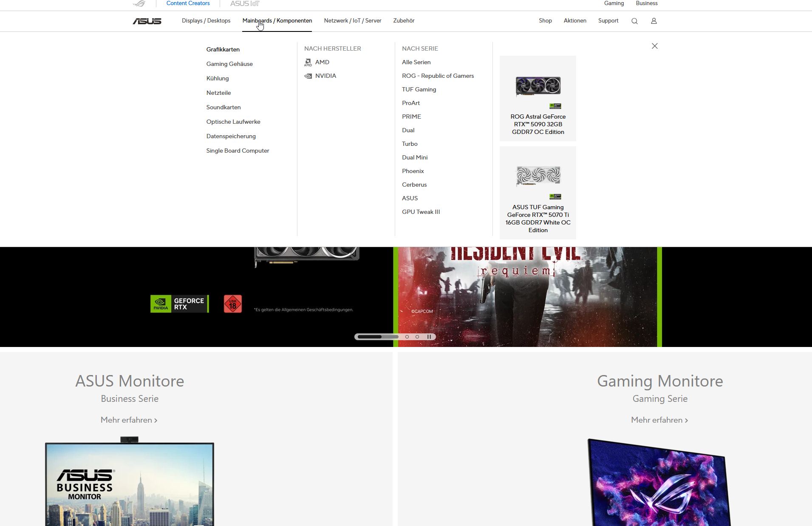The width and height of the screenshot is (812, 526).
Task: Click the ASUS logo
Action: pyautogui.click(x=147, y=21)
